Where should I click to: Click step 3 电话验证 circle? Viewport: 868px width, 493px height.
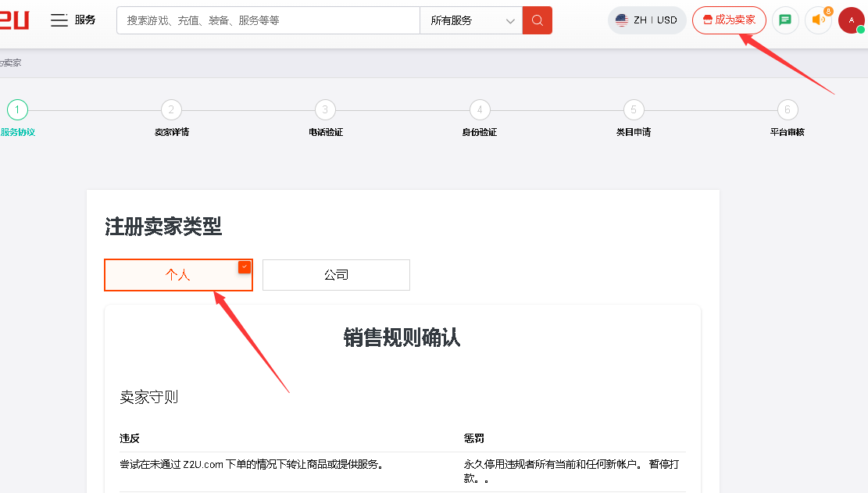[325, 109]
